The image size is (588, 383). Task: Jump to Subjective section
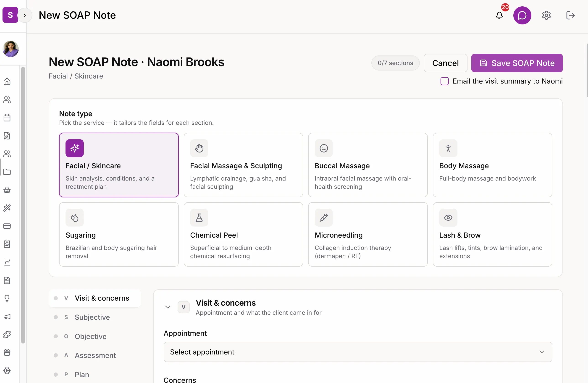(x=95, y=317)
